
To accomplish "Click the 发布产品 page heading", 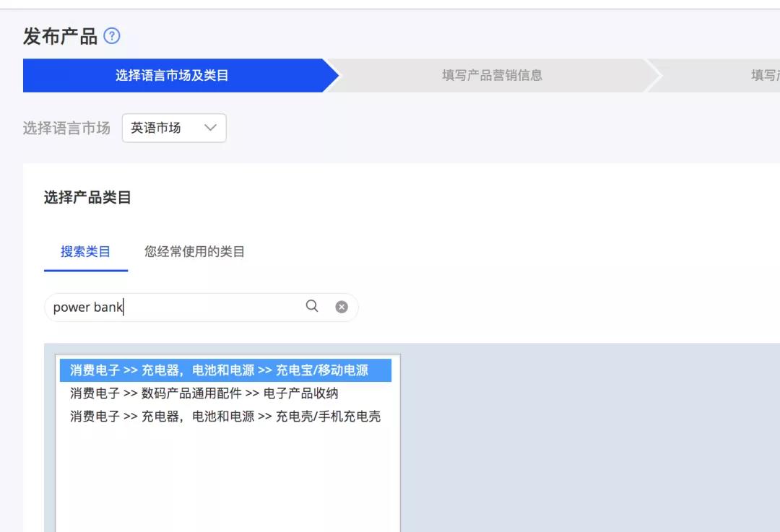I will [x=60, y=36].
